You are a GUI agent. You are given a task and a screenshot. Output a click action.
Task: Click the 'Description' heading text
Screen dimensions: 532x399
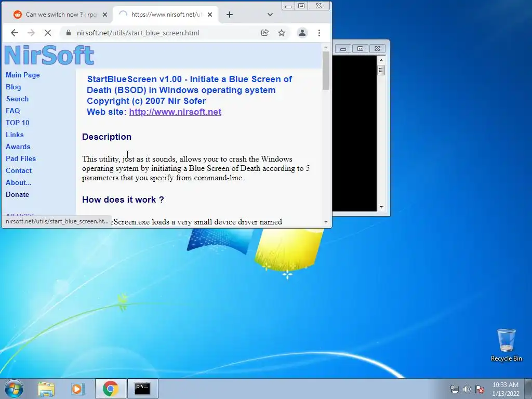pyautogui.click(x=107, y=137)
